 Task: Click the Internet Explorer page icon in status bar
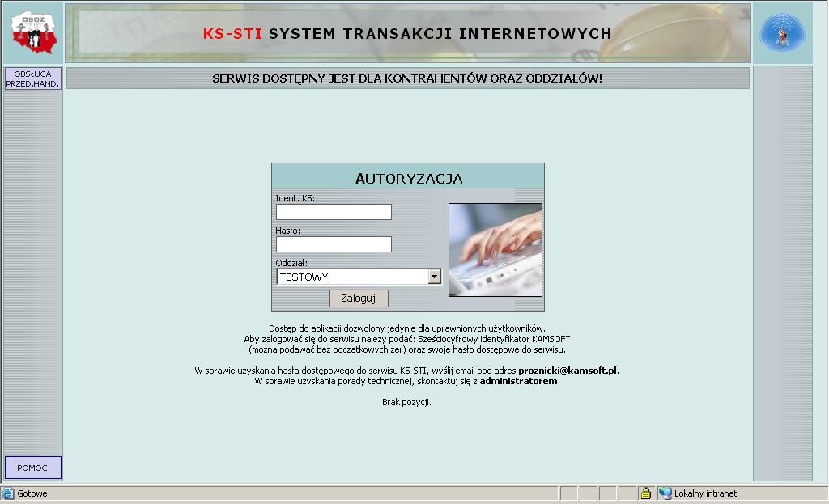[x=8, y=493]
